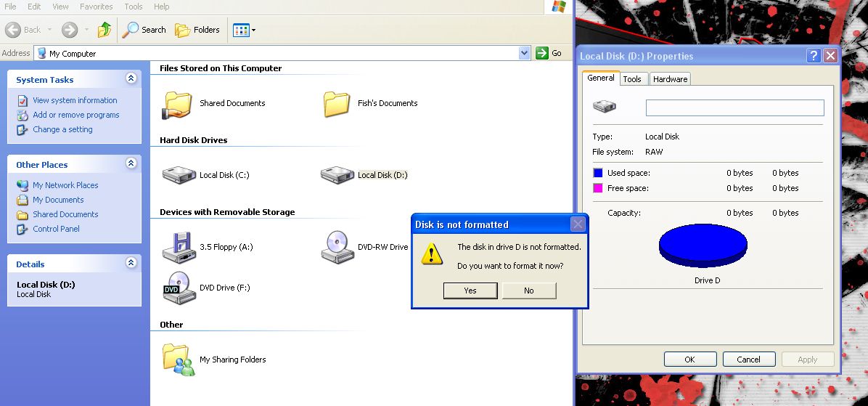Collapse the Other Places panel

[131, 163]
